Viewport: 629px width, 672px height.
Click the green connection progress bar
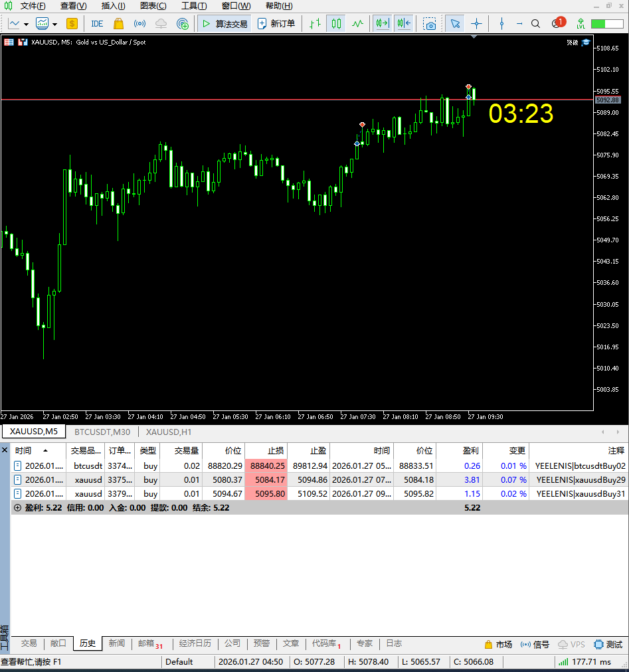click(607, 24)
